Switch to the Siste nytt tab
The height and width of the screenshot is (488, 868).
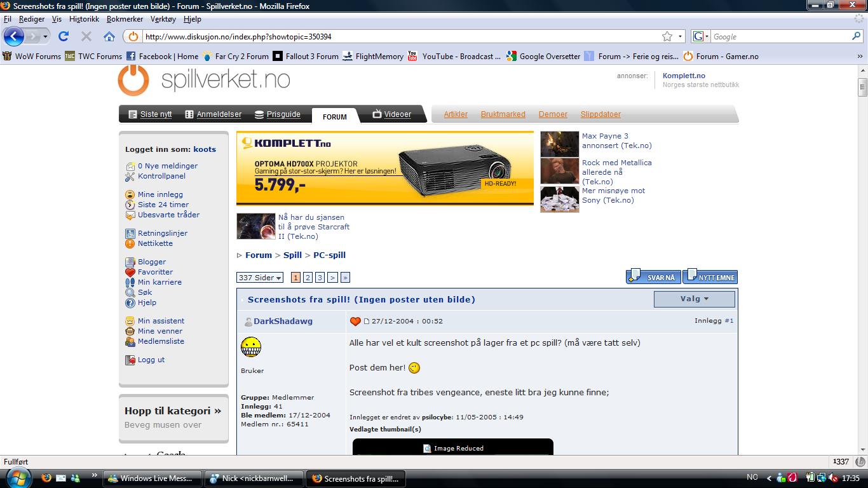tap(150, 114)
